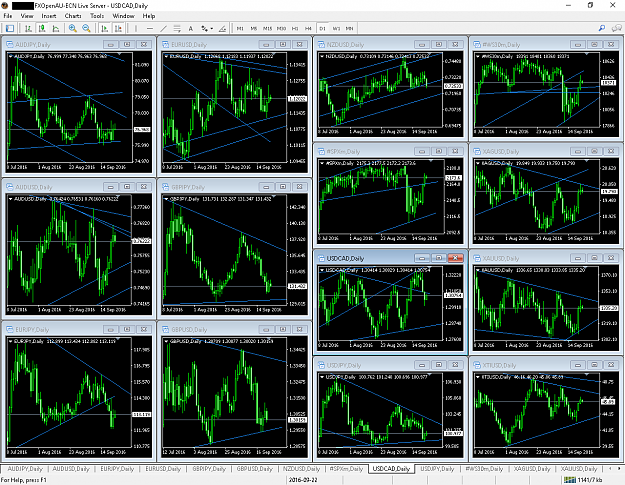Image resolution: width=625 pixels, height=485 pixels.
Task: Select the arrows/symbols drawing tool
Action: (x=204, y=28)
